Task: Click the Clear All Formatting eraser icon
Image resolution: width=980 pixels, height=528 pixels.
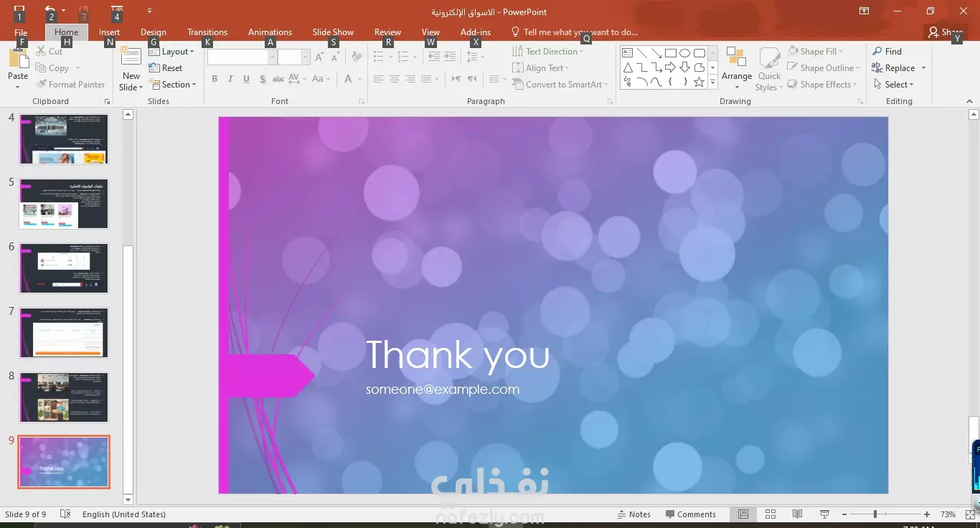Action: tap(357, 57)
